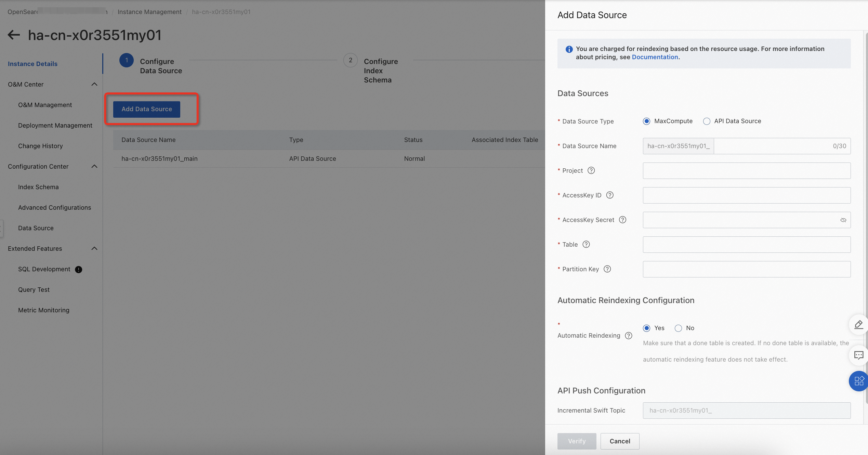Click the Partition Key help icon
This screenshot has width=868, height=455.
pos(607,269)
